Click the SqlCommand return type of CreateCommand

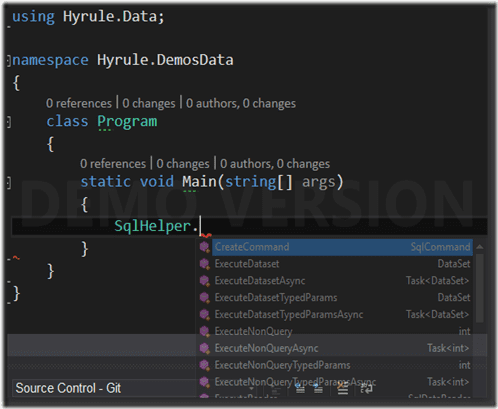click(440, 247)
